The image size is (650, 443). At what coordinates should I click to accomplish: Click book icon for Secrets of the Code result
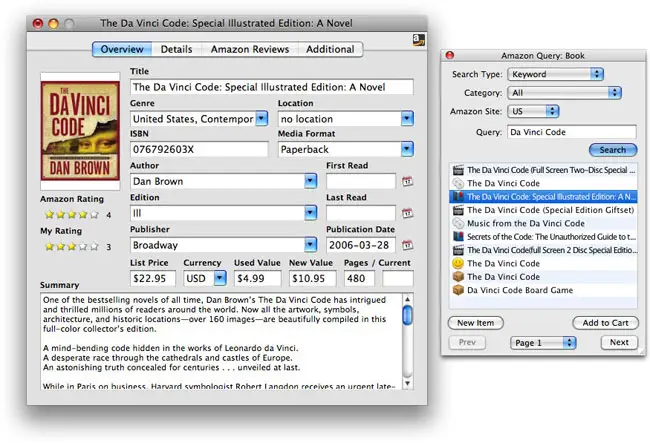click(x=458, y=237)
